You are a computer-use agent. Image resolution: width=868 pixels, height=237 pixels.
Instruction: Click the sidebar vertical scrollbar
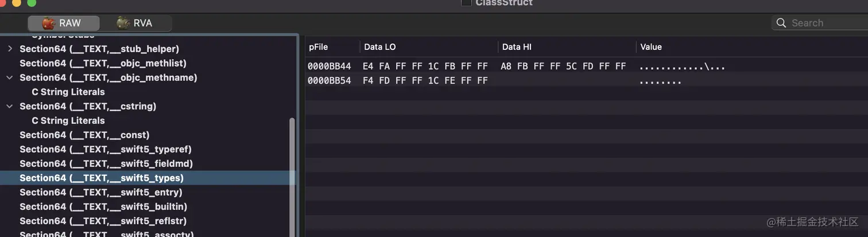(292, 172)
